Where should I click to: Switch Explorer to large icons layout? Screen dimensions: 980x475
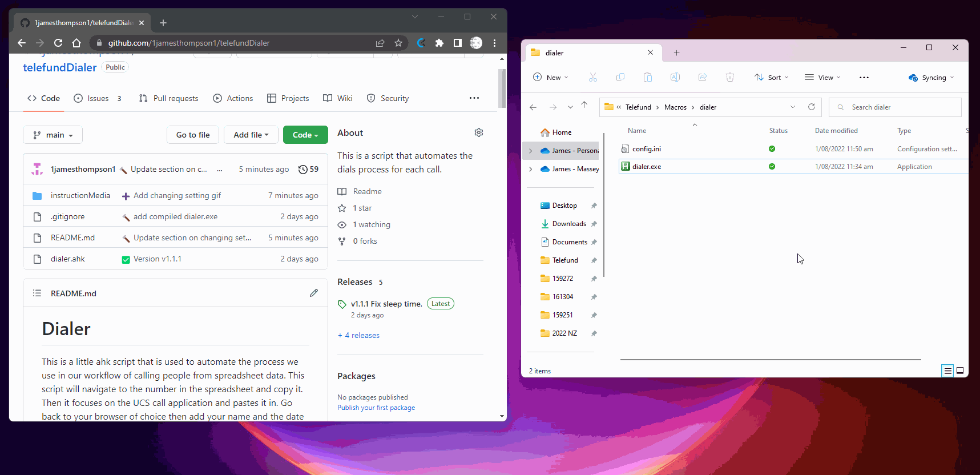click(x=960, y=371)
